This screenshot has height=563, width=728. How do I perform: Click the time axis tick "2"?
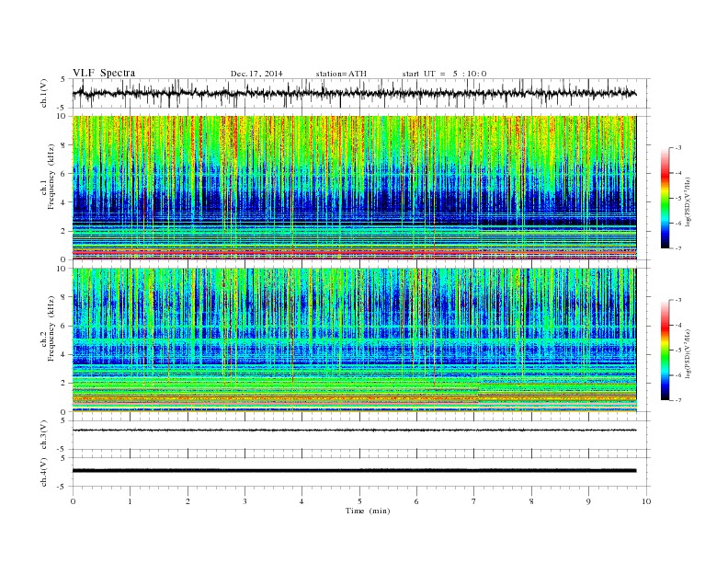pos(188,501)
